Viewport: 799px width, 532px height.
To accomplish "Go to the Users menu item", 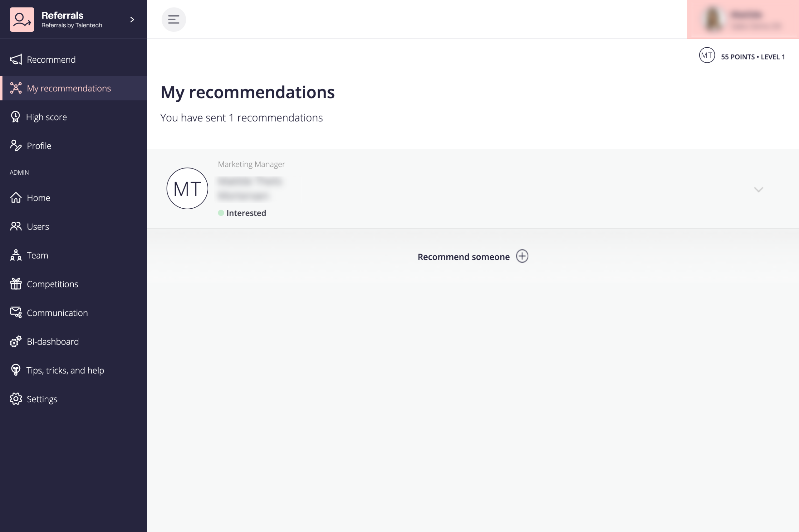I will coord(38,226).
